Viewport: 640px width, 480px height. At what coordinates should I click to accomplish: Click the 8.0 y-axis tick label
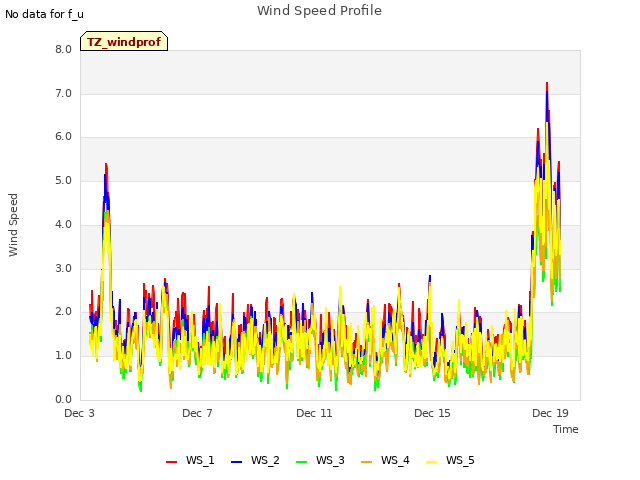(63, 49)
